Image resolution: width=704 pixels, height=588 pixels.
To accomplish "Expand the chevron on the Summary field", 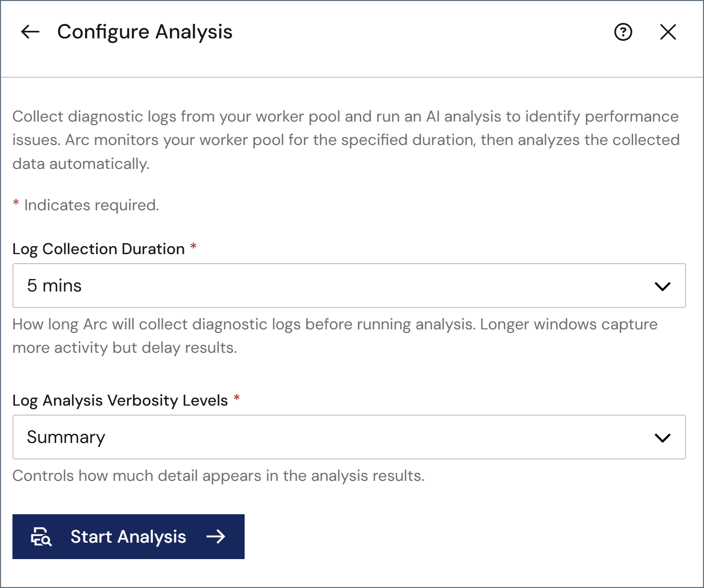I will pos(662,438).
